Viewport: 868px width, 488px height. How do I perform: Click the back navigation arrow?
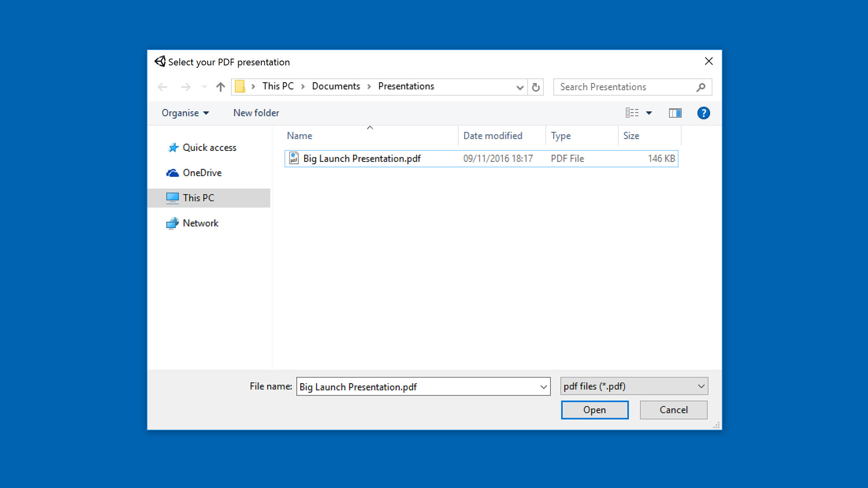pyautogui.click(x=163, y=87)
